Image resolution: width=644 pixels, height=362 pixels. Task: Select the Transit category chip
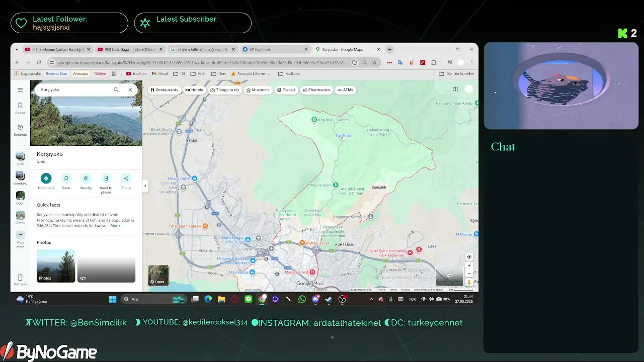click(x=286, y=90)
